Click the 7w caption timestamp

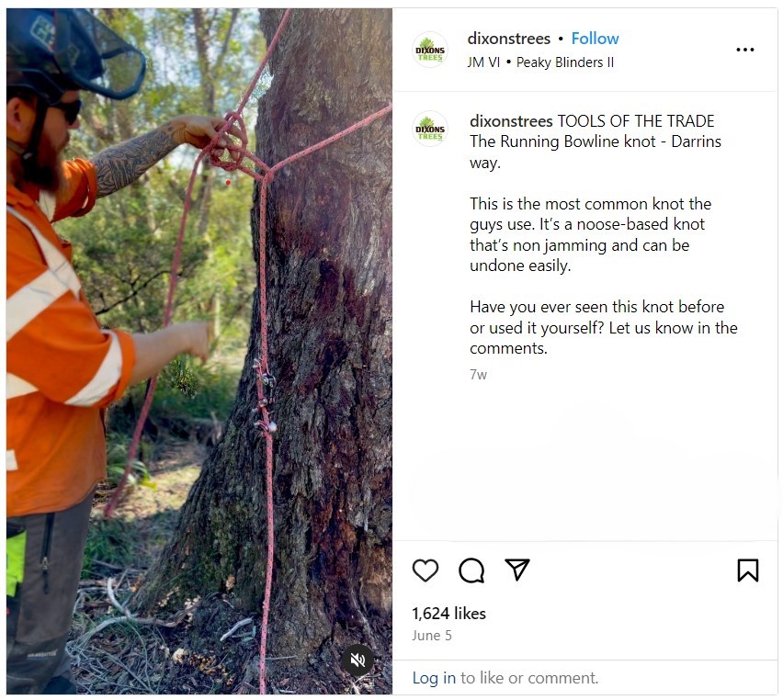(477, 374)
